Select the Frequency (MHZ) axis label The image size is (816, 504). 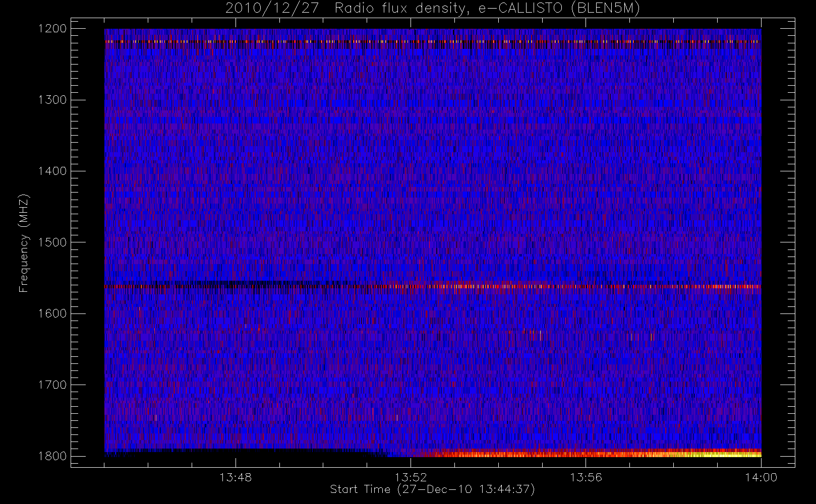point(23,243)
